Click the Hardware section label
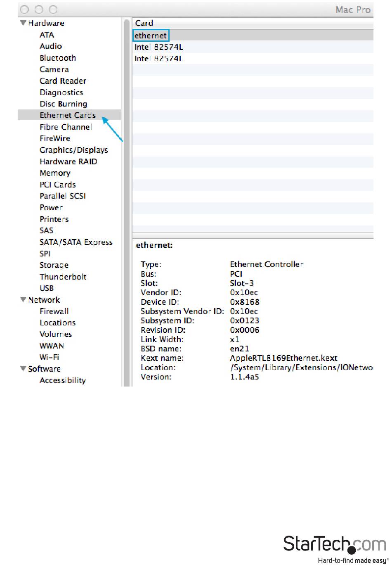 coord(46,23)
